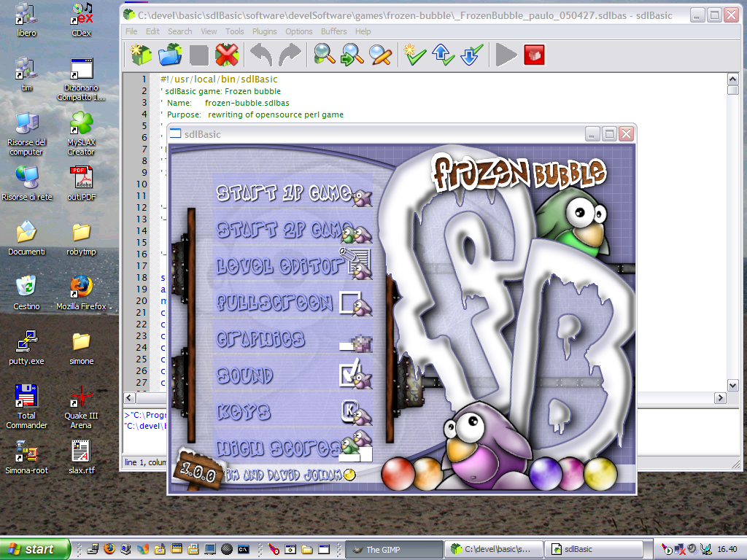This screenshot has height=560, width=747.
Task: Open the File menu
Action: click(x=131, y=31)
